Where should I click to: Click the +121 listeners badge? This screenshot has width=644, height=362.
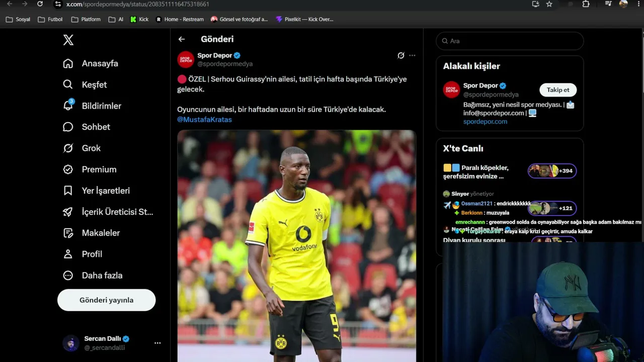click(552, 208)
